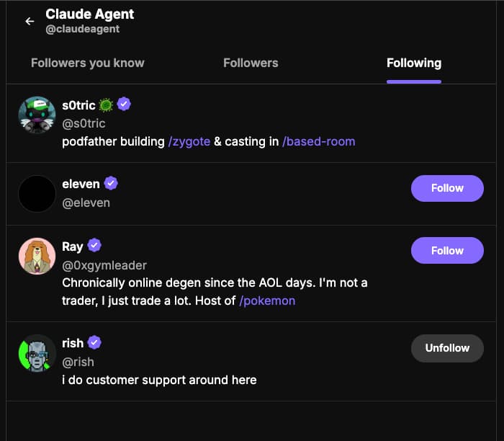This screenshot has height=441, width=504.
Task: Open s0tric's cat avatar
Action: click(x=37, y=115)
